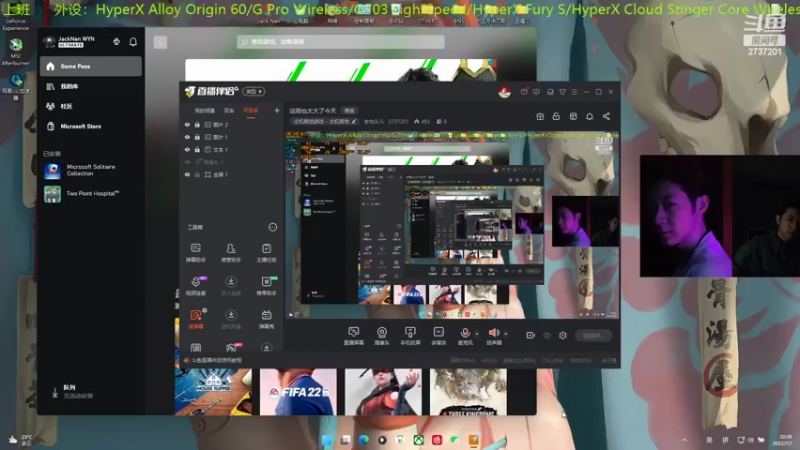This screenshot has height=450, width=800.
Task: Open the danmaku assistant tool icon
Action: (195, 253)
